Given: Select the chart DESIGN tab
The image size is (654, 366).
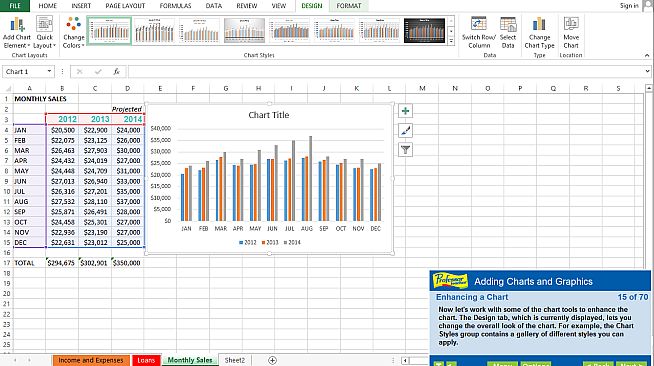Looking at the screenshot, I should click(x=312, y=6).
